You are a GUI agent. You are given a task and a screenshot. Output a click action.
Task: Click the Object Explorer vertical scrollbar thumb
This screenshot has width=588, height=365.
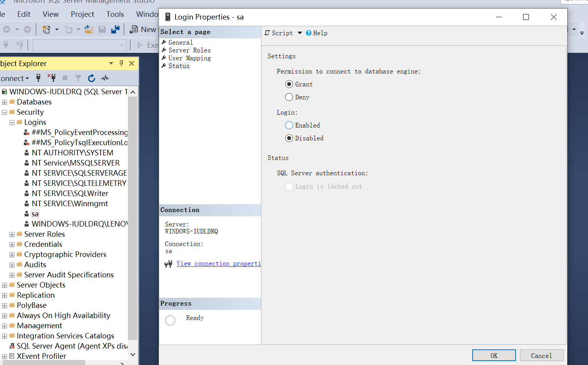(x=132, y=218)
